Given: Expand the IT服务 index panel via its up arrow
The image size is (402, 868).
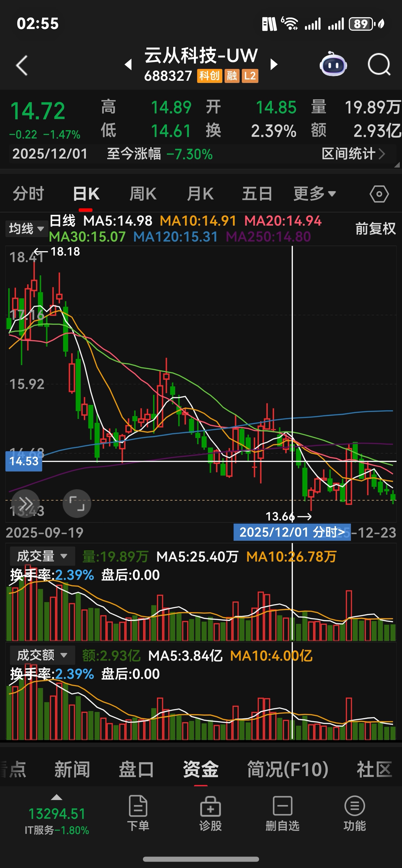Looking at the screenshot, I should pos(56,797).
